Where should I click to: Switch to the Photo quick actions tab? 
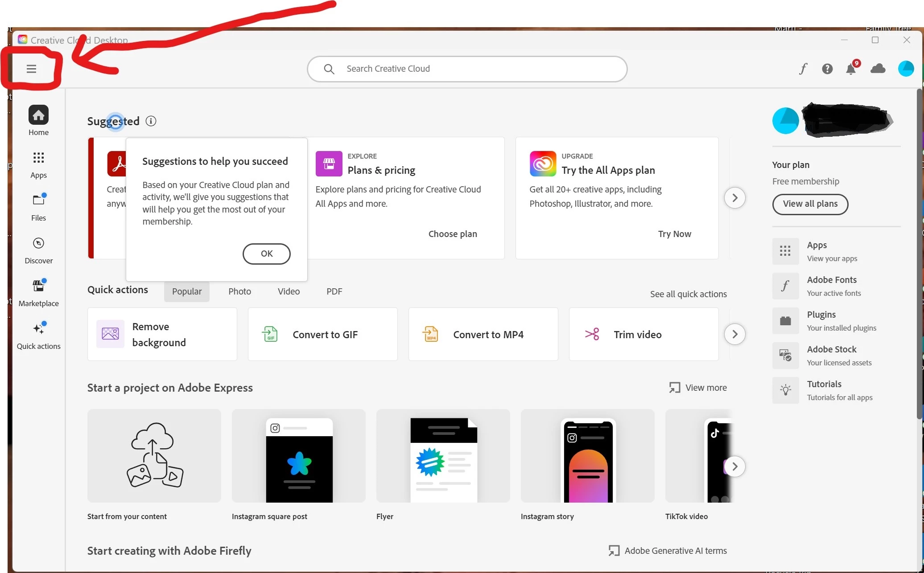239,291
